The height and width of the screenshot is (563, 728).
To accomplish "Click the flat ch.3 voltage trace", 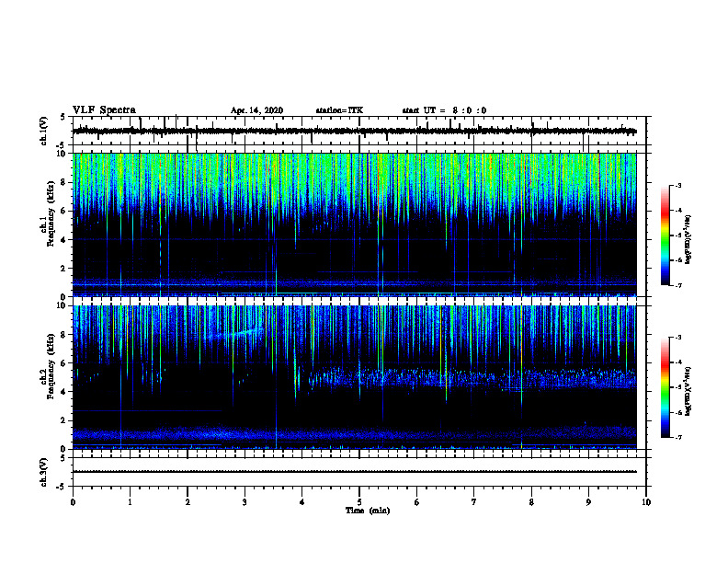I will [354, 472].
